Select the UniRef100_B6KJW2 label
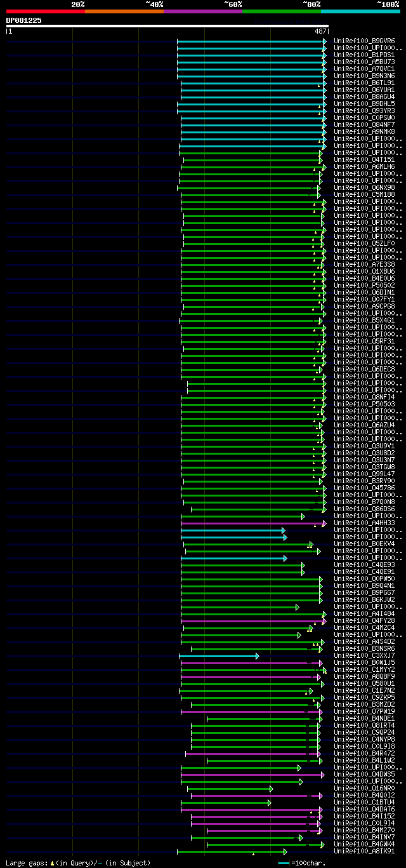Viewport: 406px width, 868px height. pyautogui.click(x=363, y=599)
